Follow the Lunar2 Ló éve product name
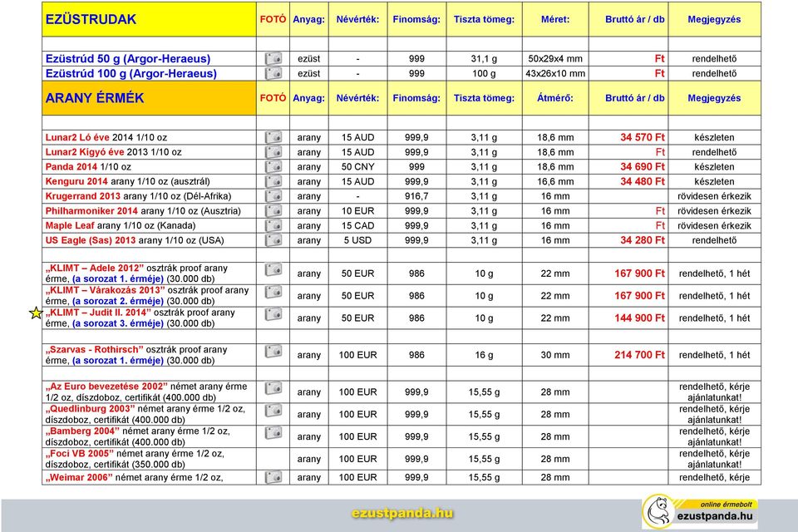The height and width of the screenshot is (532, 798). [x=77, y=137]
